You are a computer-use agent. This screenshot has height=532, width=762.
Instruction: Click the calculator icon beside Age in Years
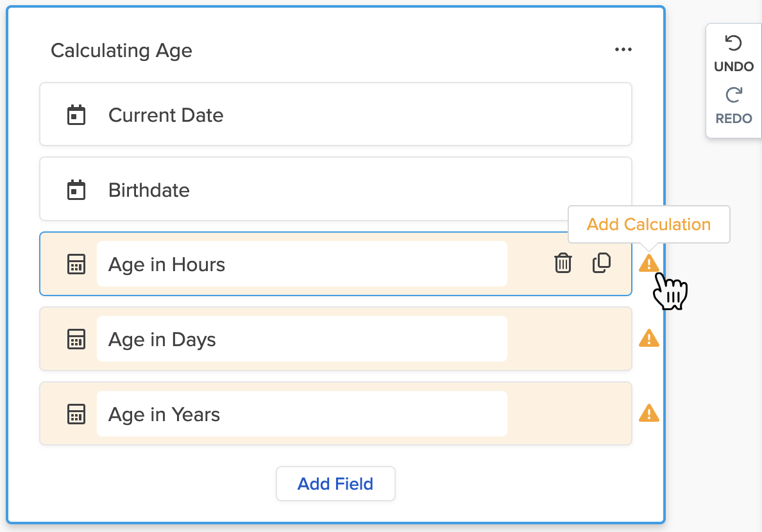coord(76,414)
